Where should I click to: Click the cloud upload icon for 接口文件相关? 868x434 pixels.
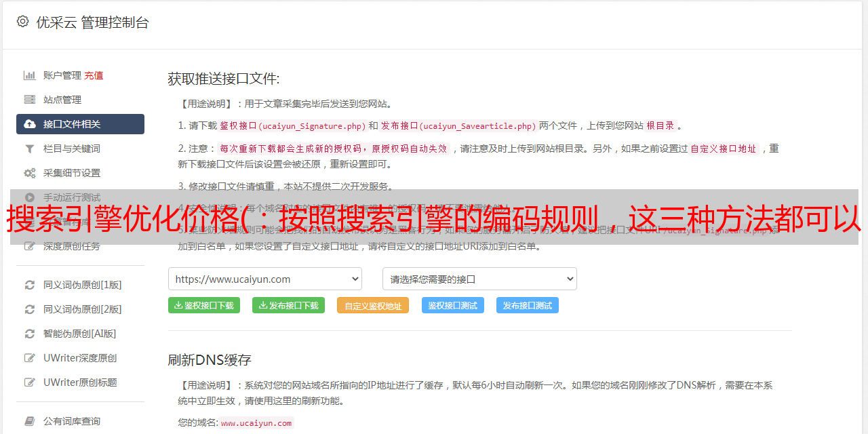pos(30,124)
